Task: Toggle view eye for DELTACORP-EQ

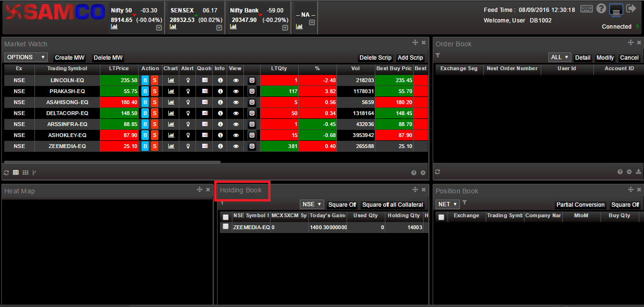Action: pyautogui.click(x=236, y=113)
